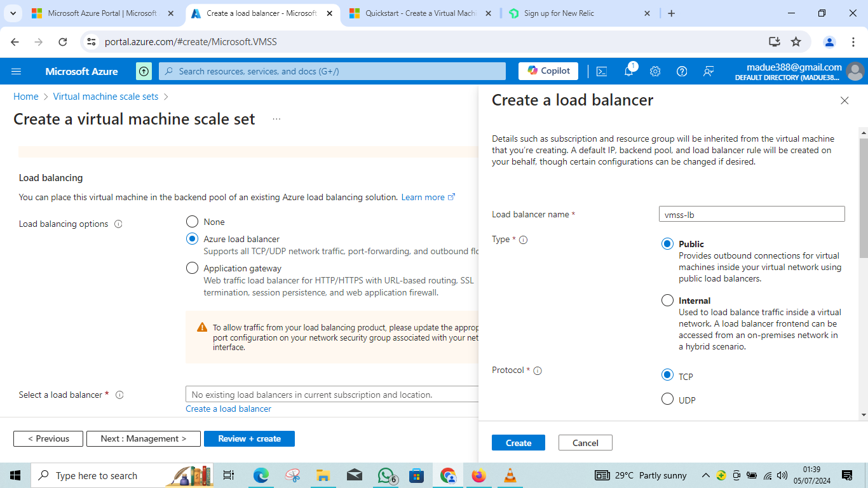Click the Create button in the panel
The image size is (868, 488).
[x=519, y=443]
